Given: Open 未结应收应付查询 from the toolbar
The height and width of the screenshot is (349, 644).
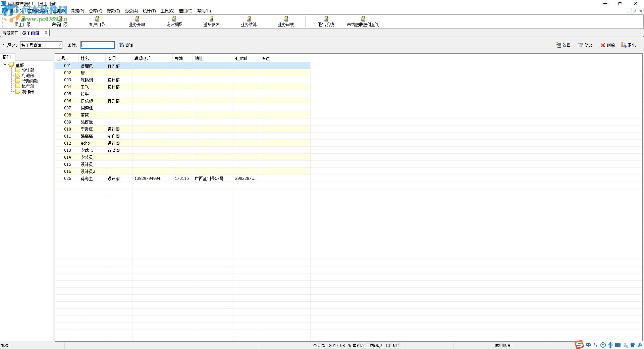Looking at the screenshot, I should coord(363,21).
